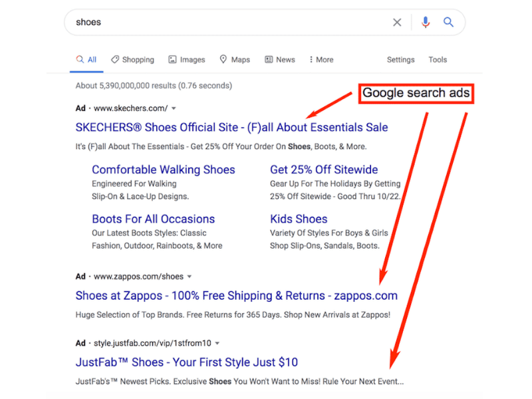Expand the More options menu
Screen dimensions: 532x399
tap(321, 60)
